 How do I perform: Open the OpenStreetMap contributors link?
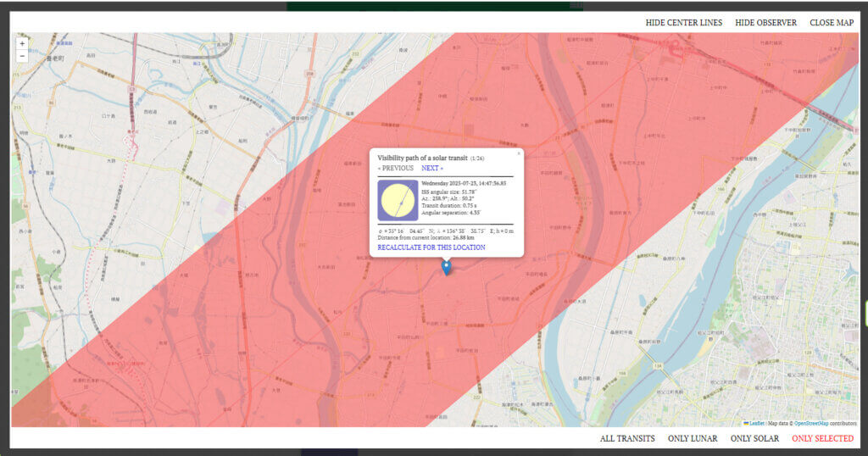[x=811, y=423]
